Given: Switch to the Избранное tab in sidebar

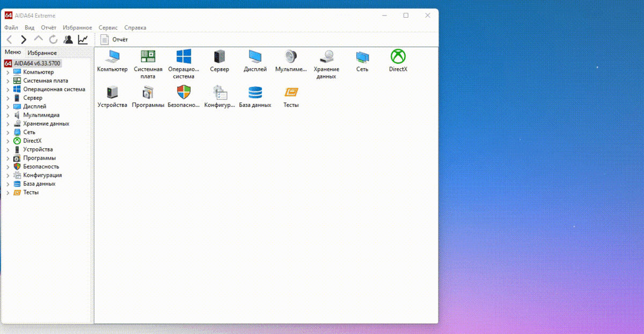Looking at the screenshot, I should pos(42,53).
